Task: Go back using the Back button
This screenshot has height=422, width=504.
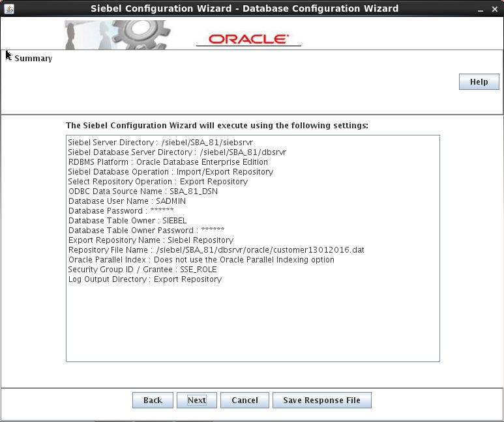Action: tap(153, 400)
